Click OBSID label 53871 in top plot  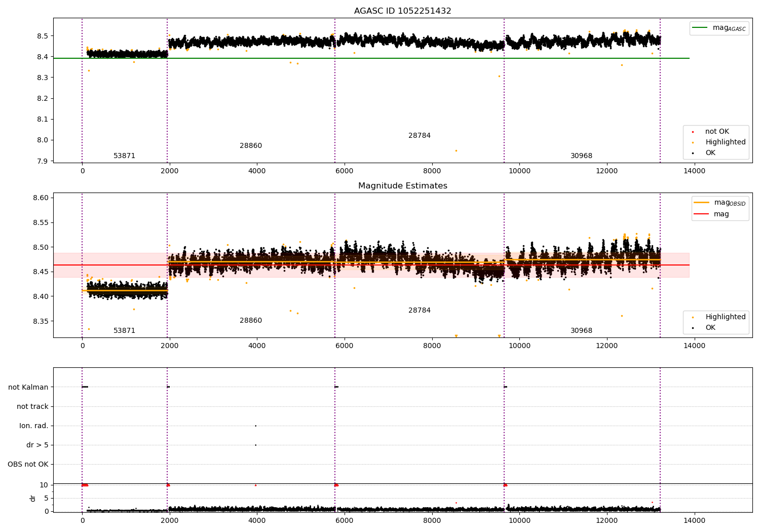125,156
